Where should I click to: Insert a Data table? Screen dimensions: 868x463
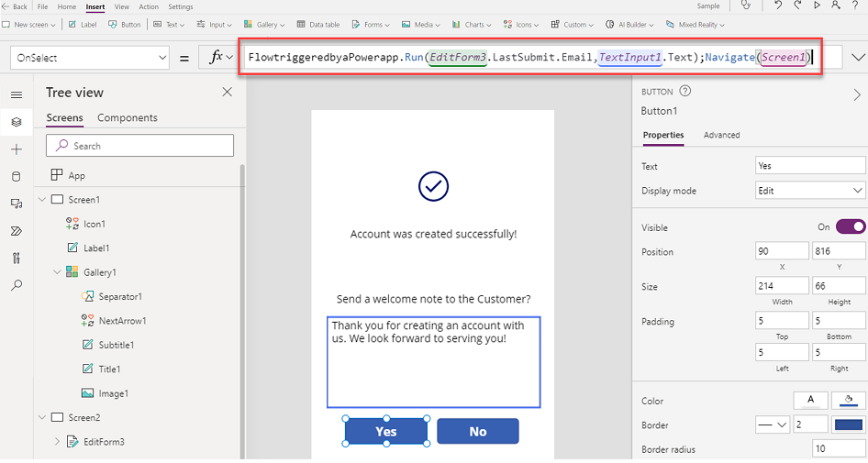tap(318, 25)
